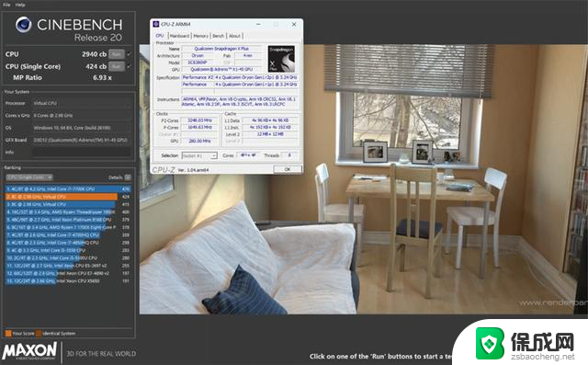Click the Details toggle icon in Ranking

pos(128,177)
